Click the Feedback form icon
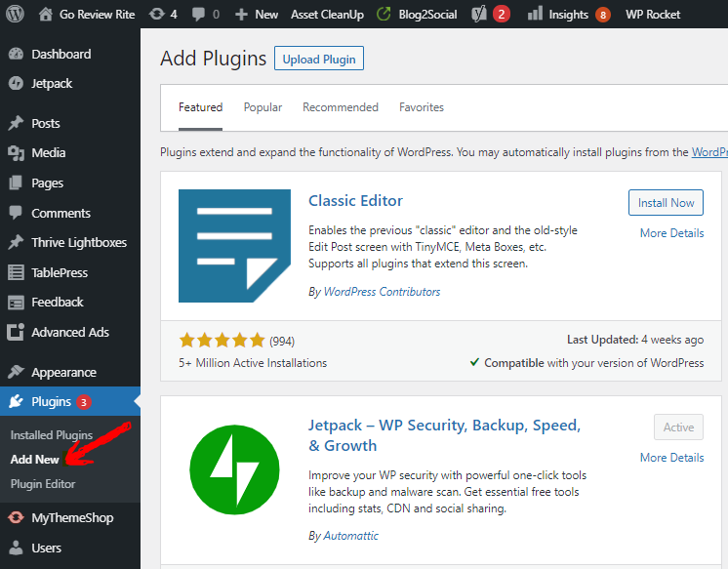The image size is (728, 569). pos(16,303)
